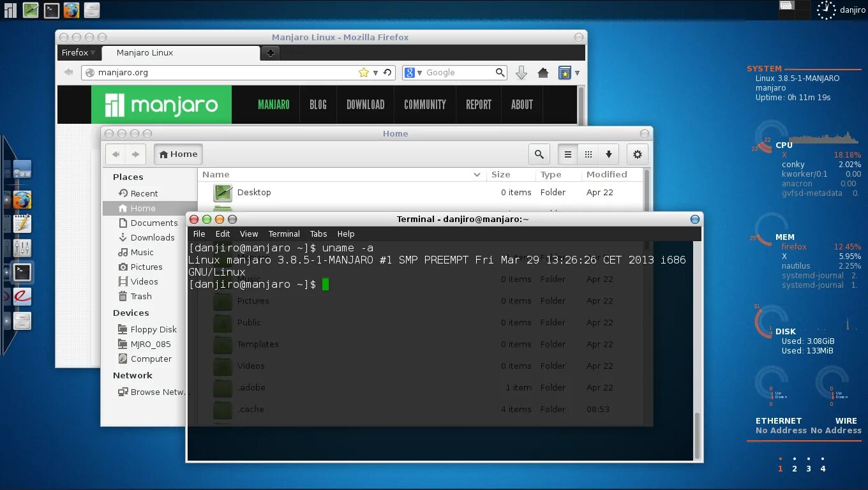Launch Firefox from the top panel
Viewport: 868px width, 490px height.
pos(71,10)
